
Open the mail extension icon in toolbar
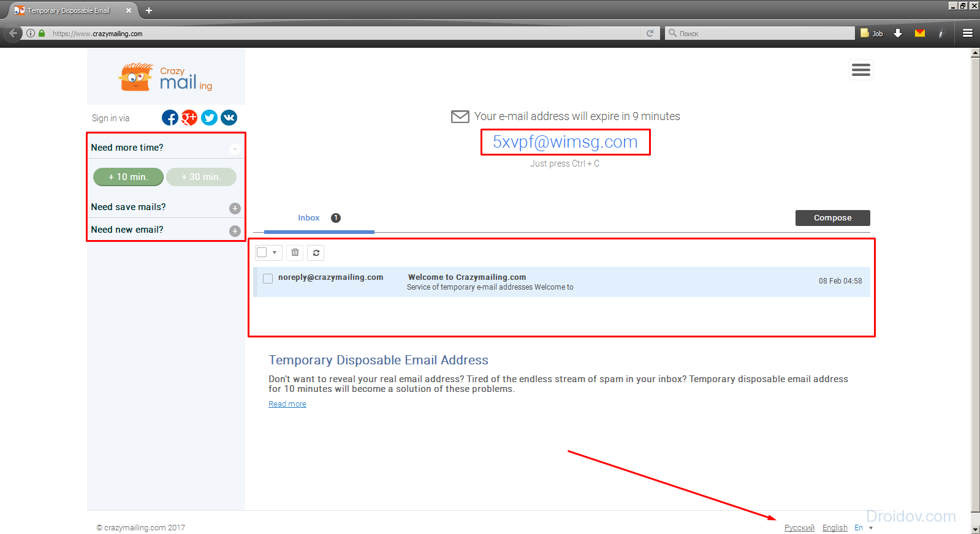920,33
